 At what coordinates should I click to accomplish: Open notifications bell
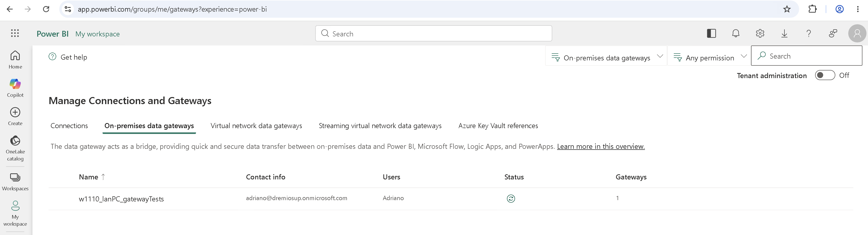tap(736, 33)
